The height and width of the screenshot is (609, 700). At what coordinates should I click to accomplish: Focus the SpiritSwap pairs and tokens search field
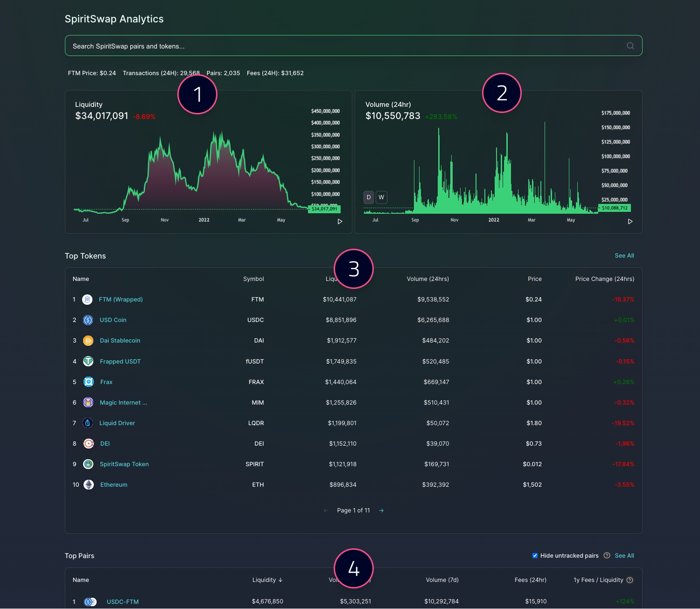point(345,46)
